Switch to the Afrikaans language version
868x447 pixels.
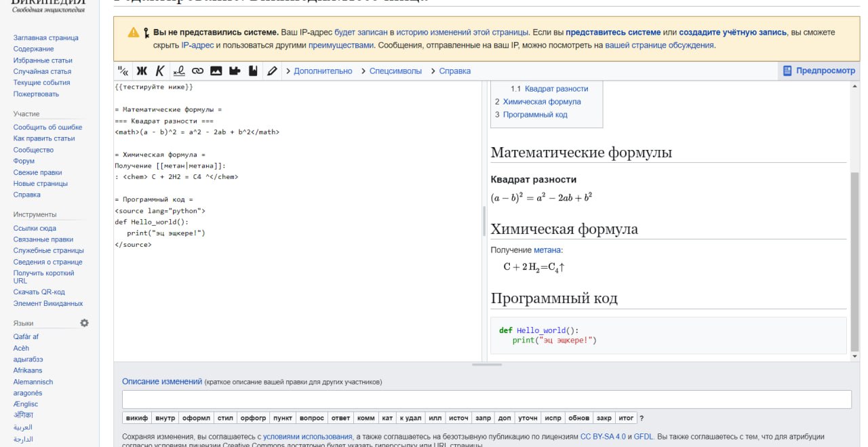[28, 370]
